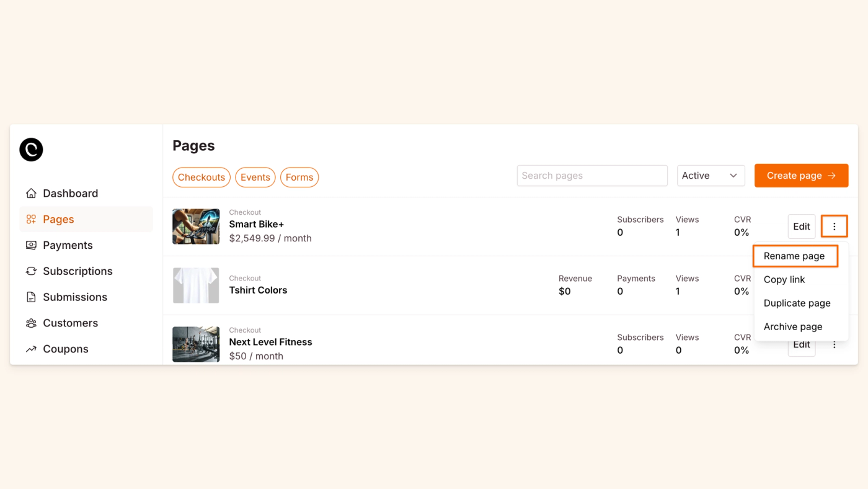Click the Smart Bike+ page title

256,225
